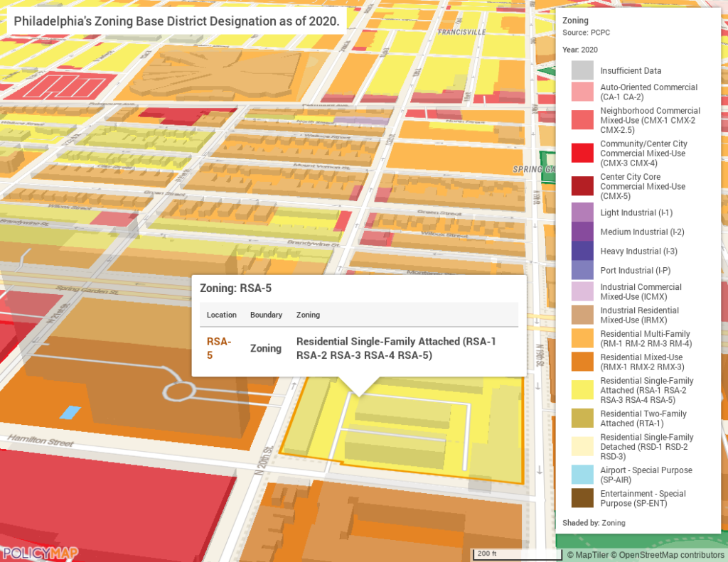Click the Port Industrial (I-P) swatch
728x562 pixels.
click(x=582, y=270)
